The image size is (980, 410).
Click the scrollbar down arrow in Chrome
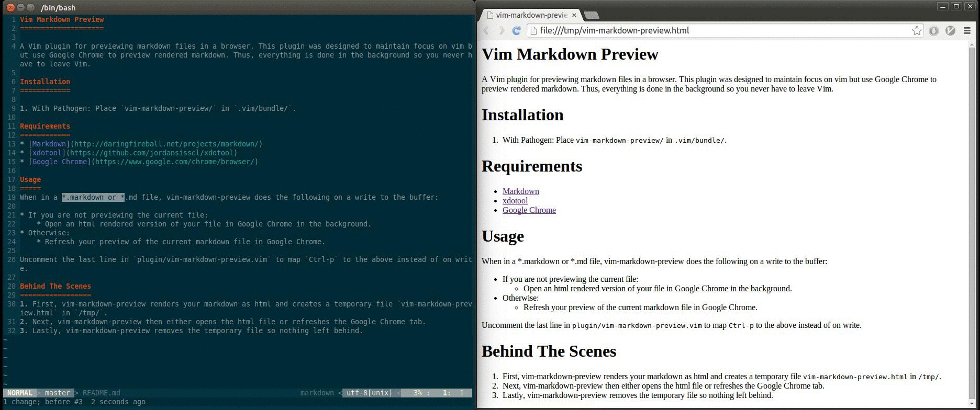pyautogui.click(x=972, y=404)
